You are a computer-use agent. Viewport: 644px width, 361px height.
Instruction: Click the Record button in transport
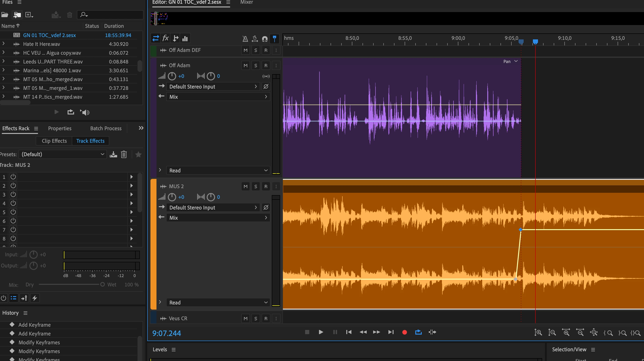[x=404, y=332]
